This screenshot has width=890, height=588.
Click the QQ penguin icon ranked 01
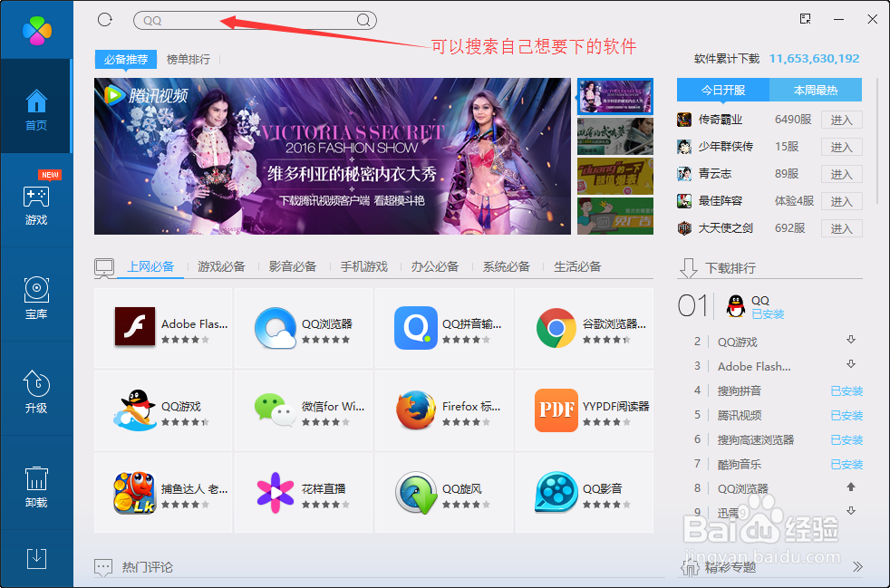click(736, 306)
